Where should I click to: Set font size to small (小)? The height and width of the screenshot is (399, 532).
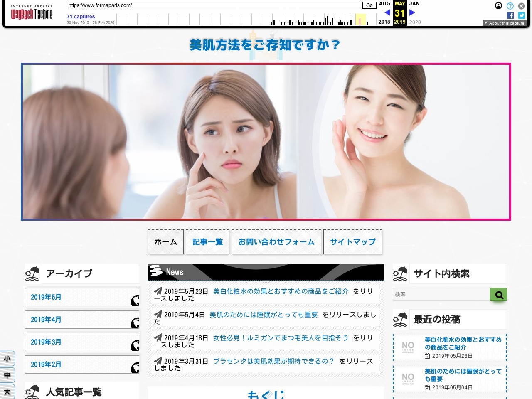coord(7,359)
